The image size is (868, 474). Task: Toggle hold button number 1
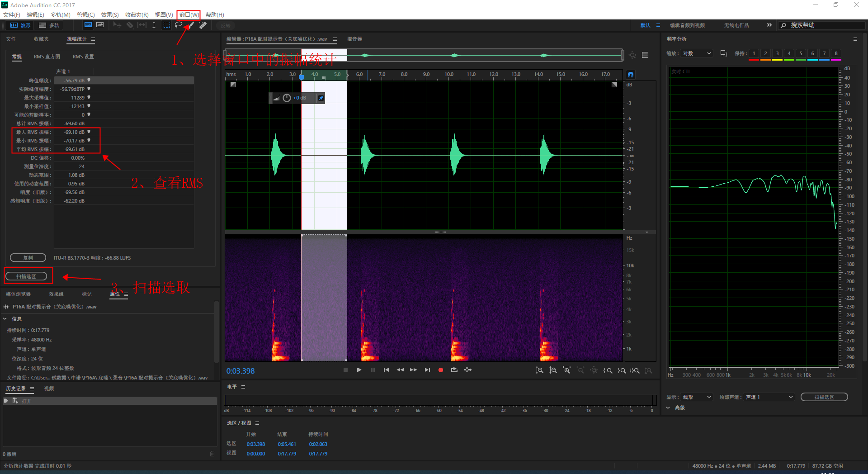(754, 54)
